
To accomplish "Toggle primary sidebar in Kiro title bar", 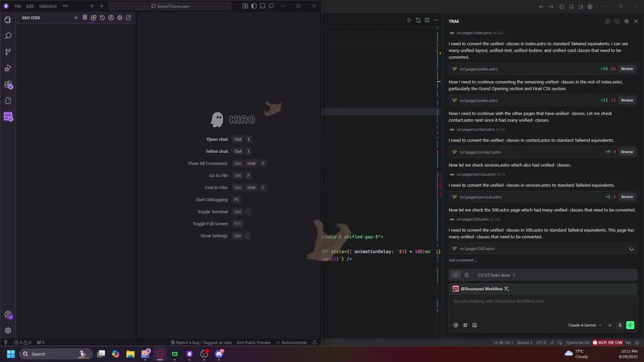I will [x=254, y=6].
